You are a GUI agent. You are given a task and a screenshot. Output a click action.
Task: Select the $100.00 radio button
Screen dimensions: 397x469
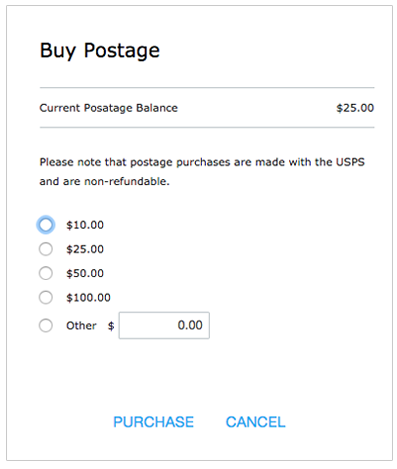(46, 297)
